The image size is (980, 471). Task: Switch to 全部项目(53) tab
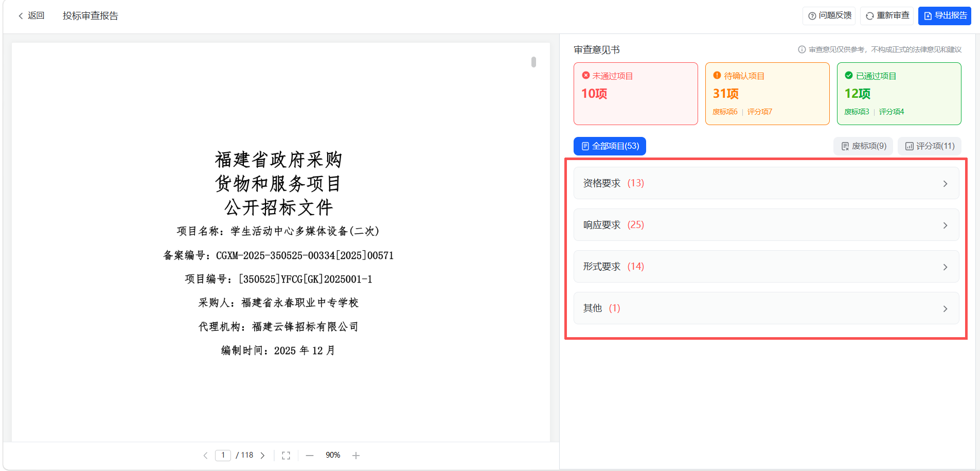click(610, 146)
